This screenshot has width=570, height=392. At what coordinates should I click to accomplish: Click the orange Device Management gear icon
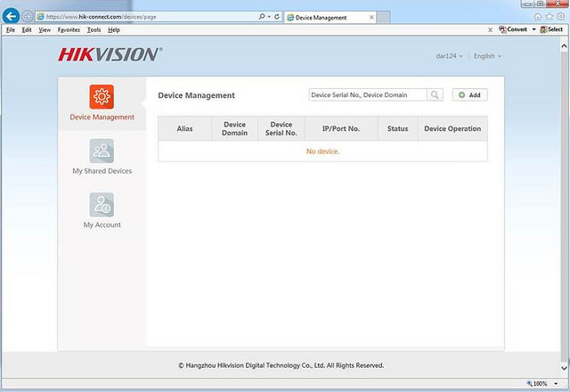(x=102, y=97)
